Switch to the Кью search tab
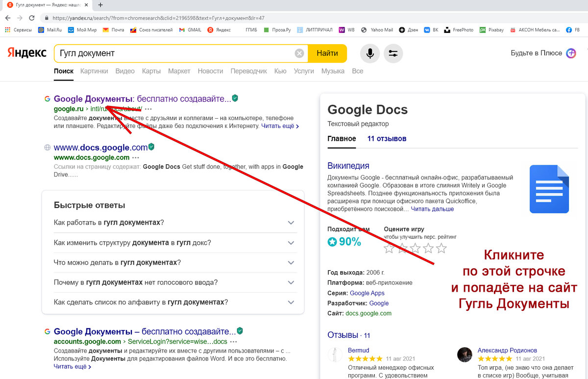This screenshot has height=379, width=588. [280, 71]
